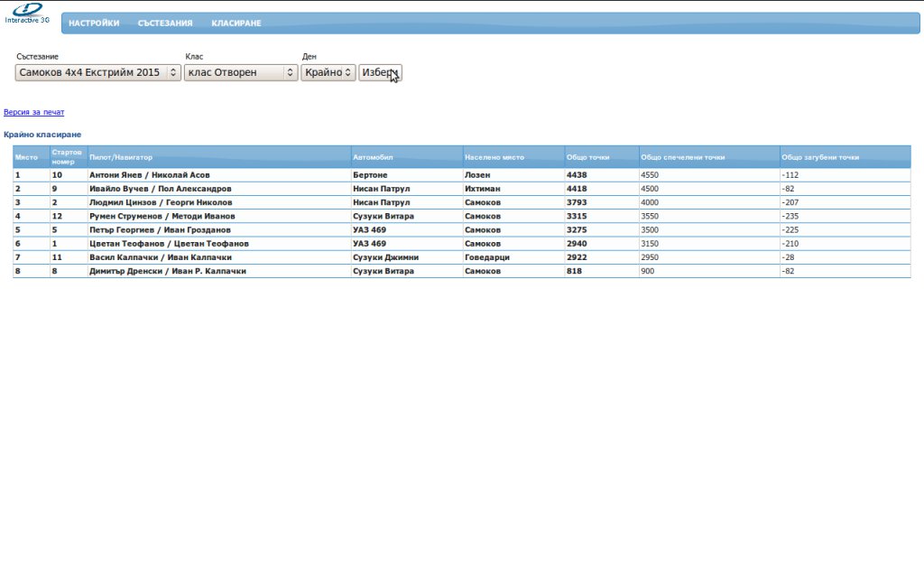Click the Interactive 3G logo

point(27,14)
